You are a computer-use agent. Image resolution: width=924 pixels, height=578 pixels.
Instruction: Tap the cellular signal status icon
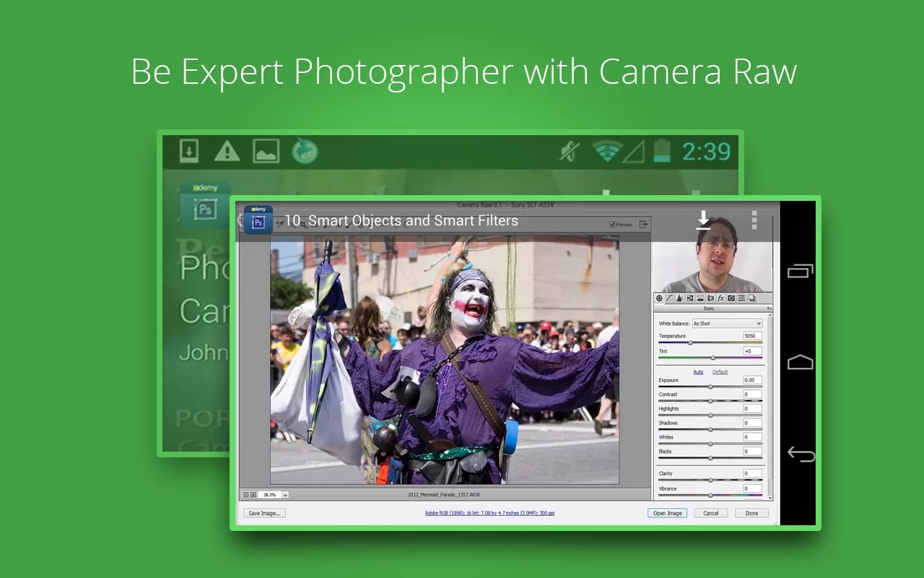tap(634, 151)
